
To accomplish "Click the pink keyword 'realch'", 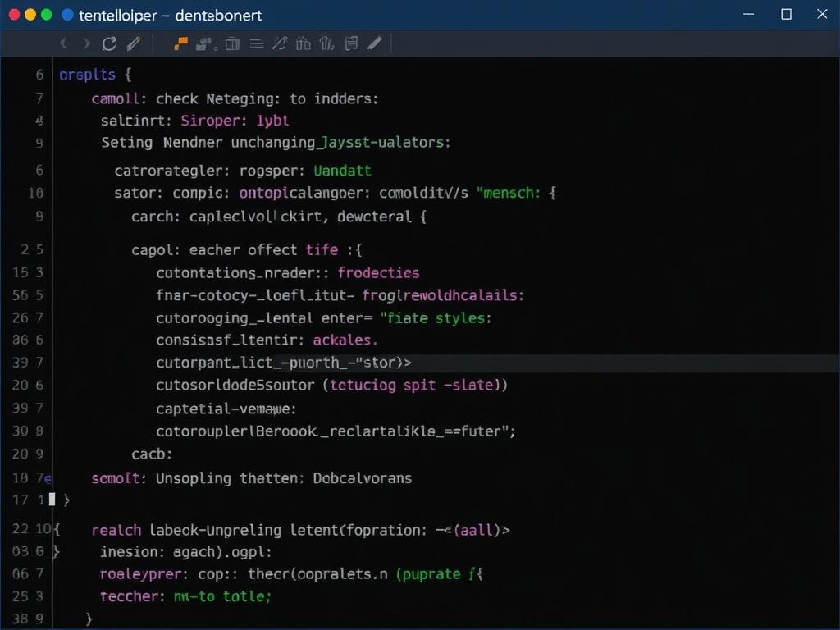I will 116,531.
